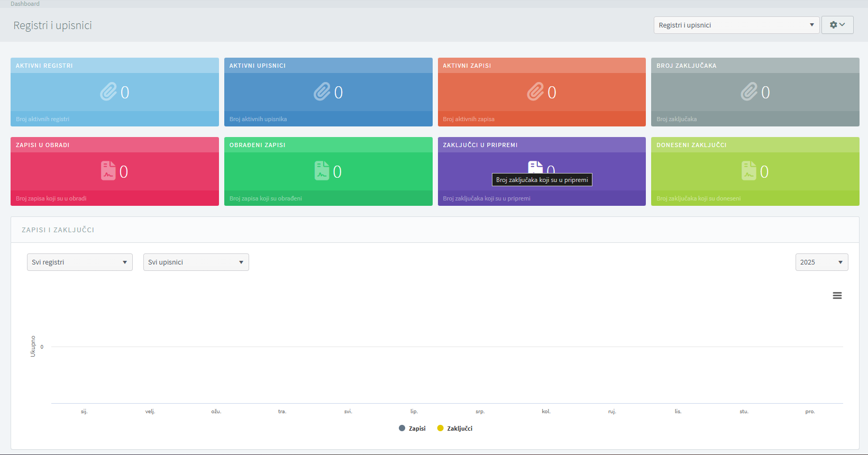
Task: Open the Svi registri dropdown
Action: (79, 262)
